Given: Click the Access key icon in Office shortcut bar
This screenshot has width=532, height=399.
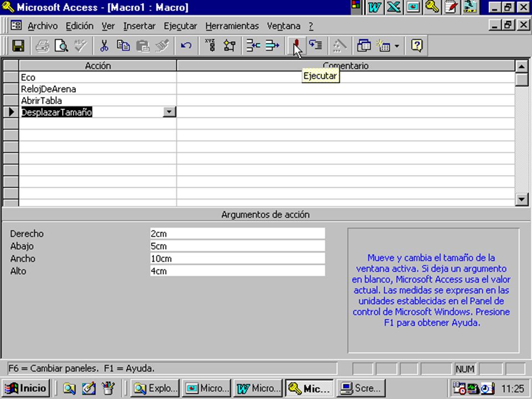Looking at the screenshot, I should coord(432,7).
